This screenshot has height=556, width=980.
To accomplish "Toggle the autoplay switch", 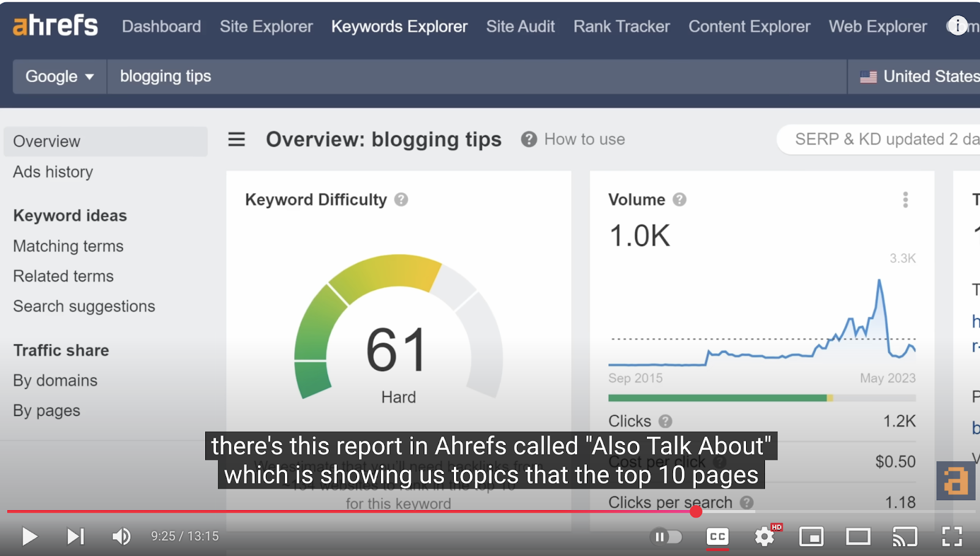I will click(666, 537).
